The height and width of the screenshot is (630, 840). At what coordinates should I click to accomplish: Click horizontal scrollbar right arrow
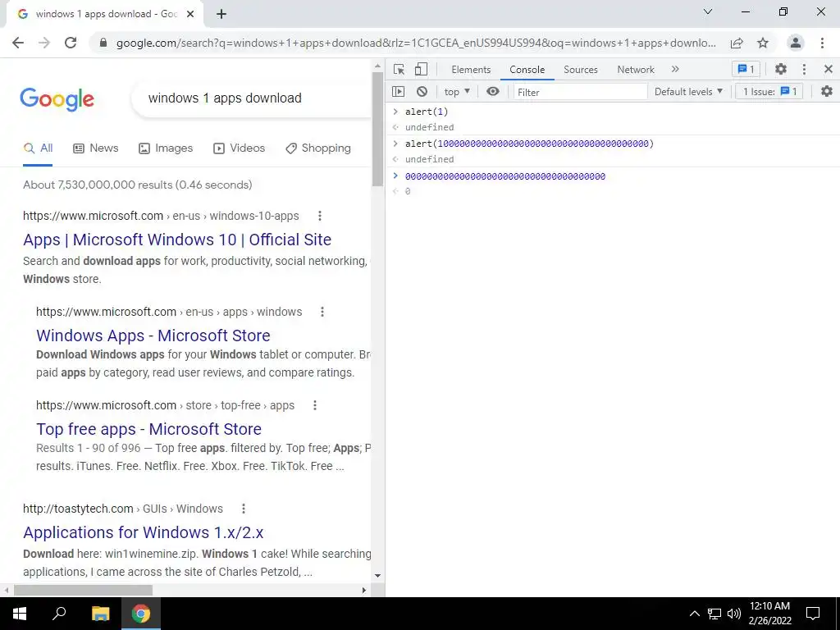pos(363,591)
